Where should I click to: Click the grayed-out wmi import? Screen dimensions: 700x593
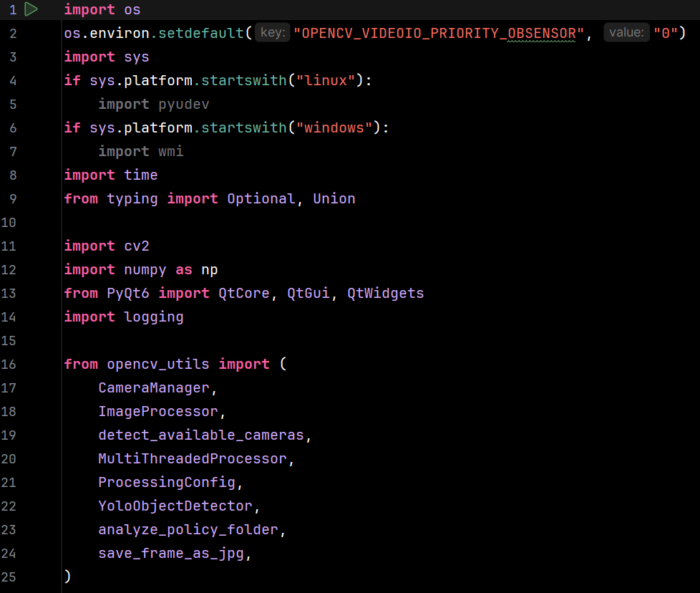(171, 151)
